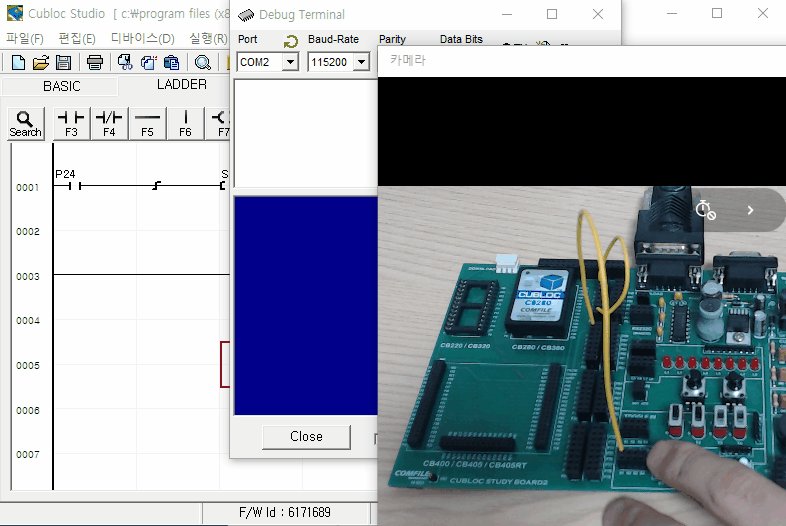Insert a normally closed contact (F4)
786x526 pixels.
[109, 123]
